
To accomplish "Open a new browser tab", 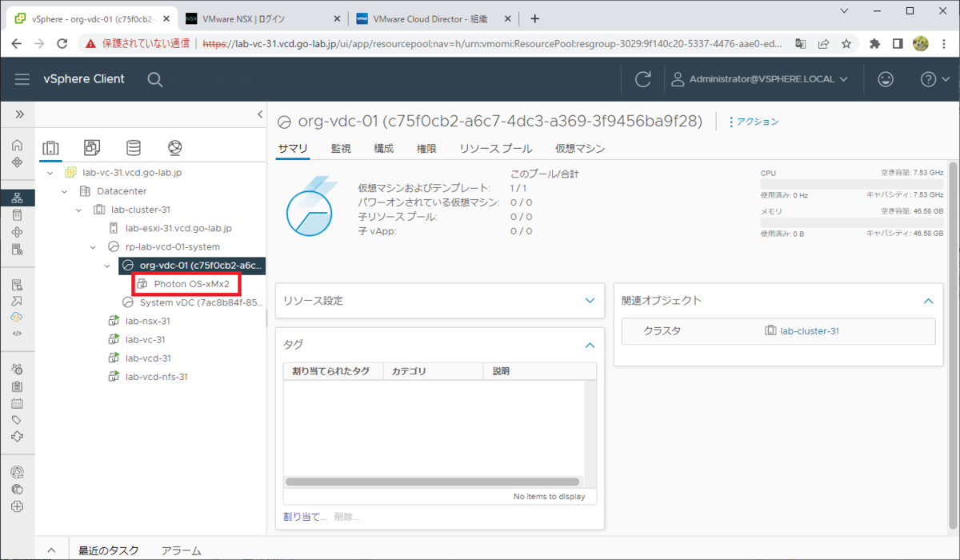I will (x=534, y=18).
